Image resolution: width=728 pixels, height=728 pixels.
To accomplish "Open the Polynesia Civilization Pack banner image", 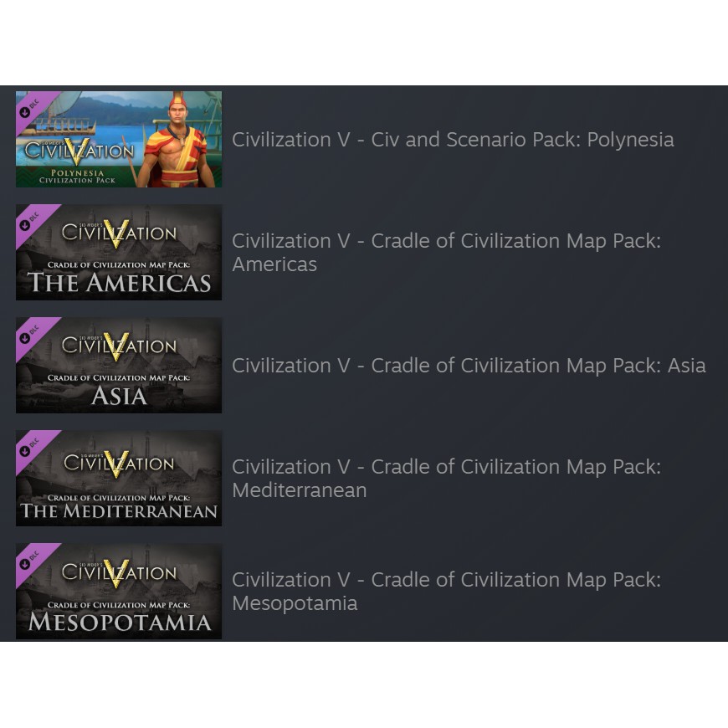I will [119, 139].
